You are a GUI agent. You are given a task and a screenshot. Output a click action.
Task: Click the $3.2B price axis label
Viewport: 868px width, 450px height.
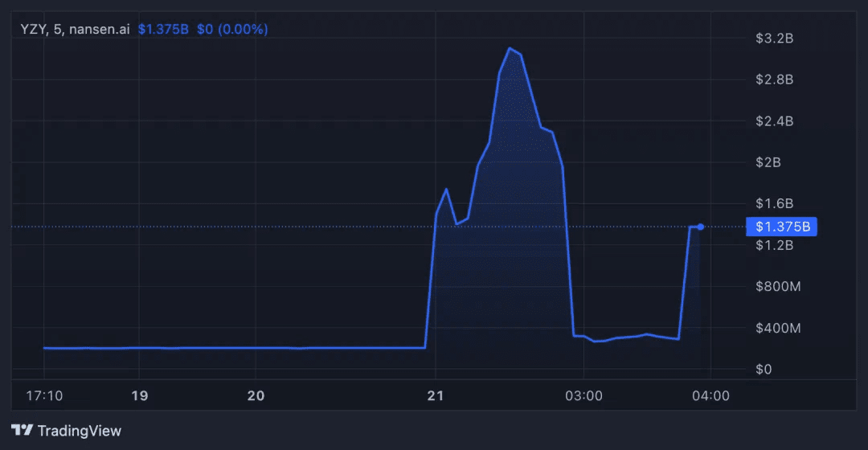(775, 38)
